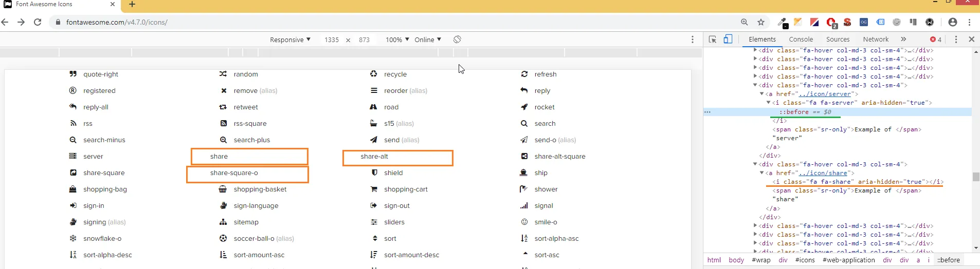Edit the viewport width 1335 field

332,40
